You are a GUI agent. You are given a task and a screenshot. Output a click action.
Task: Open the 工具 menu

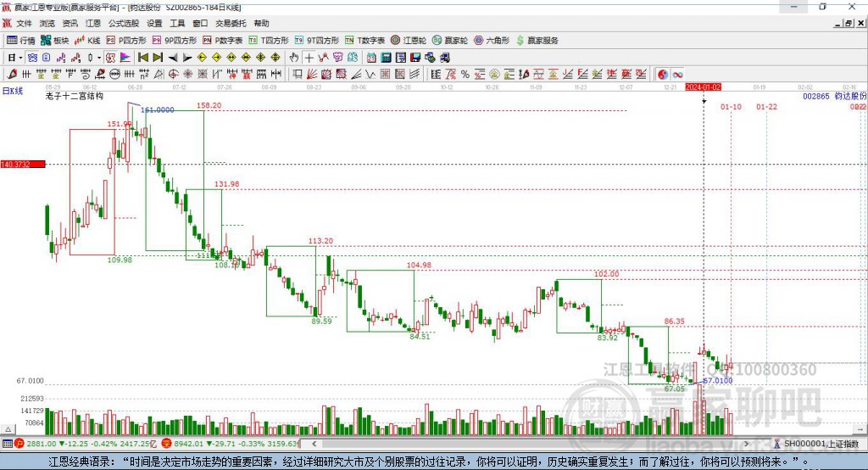(x=177, y=23)
